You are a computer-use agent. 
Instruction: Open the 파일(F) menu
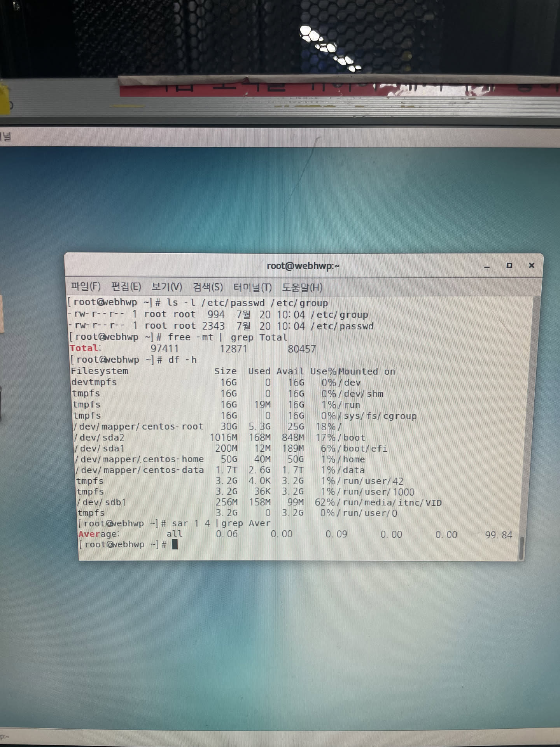86,287
